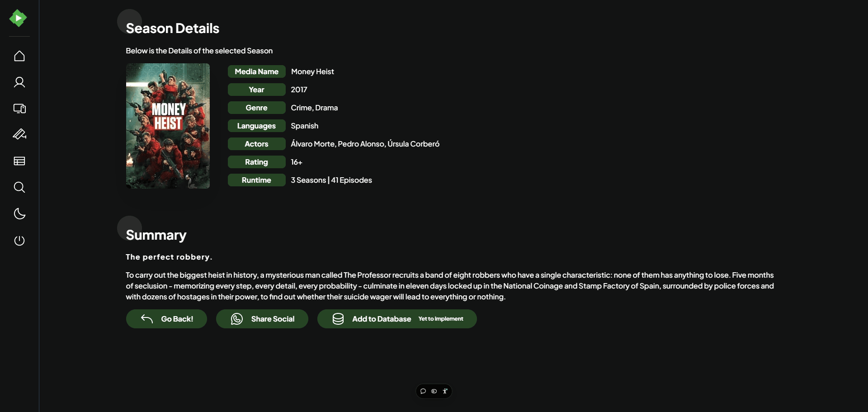
Task: Click the Rating label badge
Action: (x=257, y=162)
